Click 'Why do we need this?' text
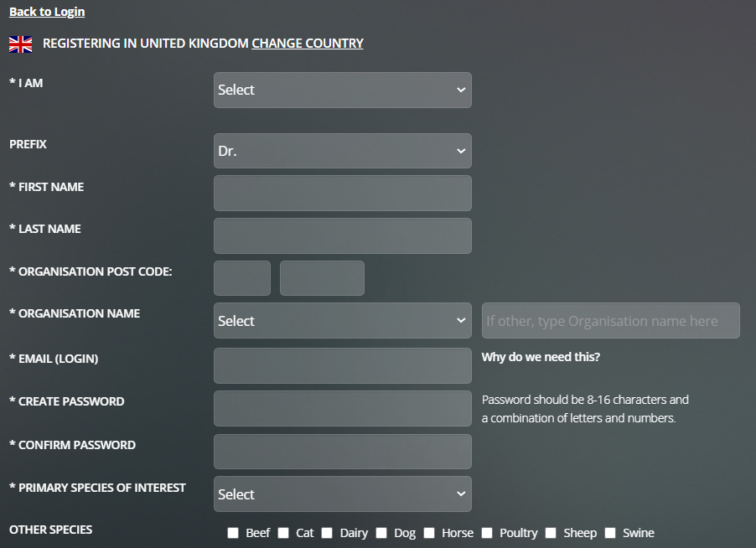 (x=541, y=357)
